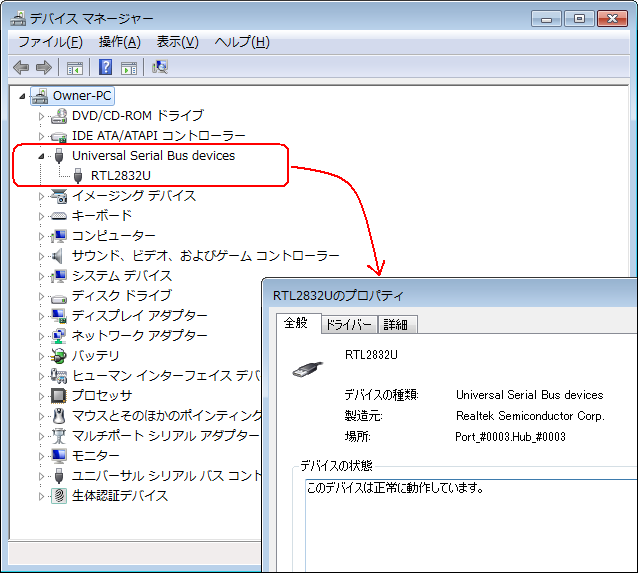Image resolution: width=638 pixels, height=573 pixels.
Task: Select ディスプレイ アダプター label
Action: (x=140, y=315)
